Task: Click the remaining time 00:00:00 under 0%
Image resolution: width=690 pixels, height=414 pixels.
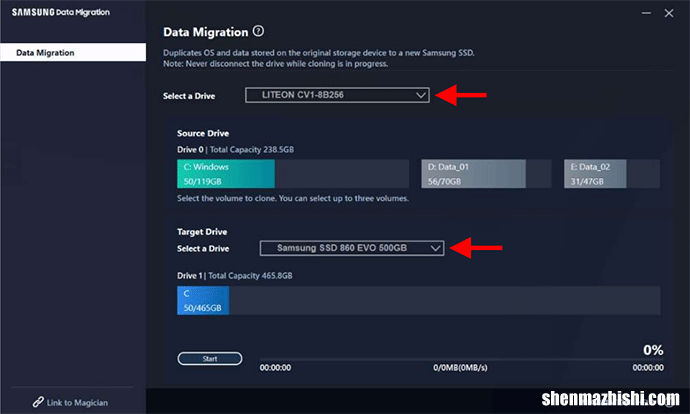Action: [648, 367]
